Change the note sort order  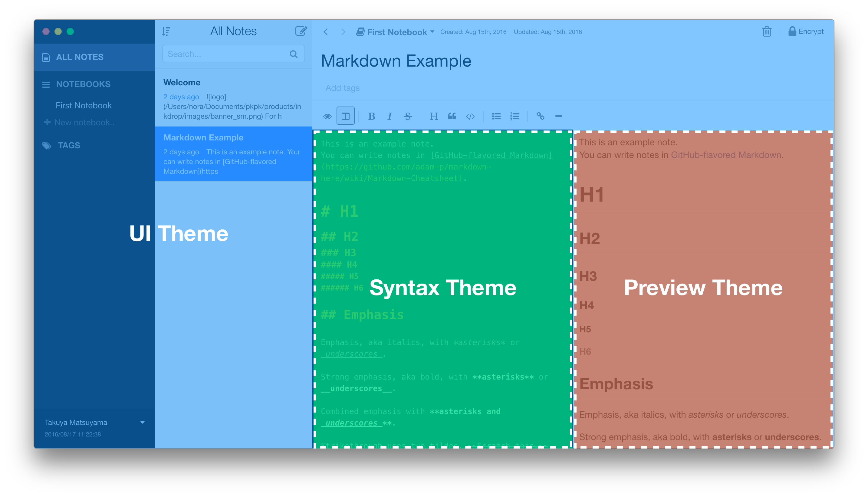pyautogui.click(x=166, y=31)
